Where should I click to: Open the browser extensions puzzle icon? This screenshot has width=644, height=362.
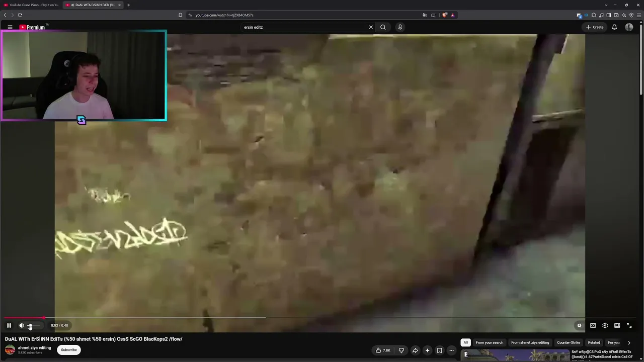pyautogui.click(x=594, y=15)
